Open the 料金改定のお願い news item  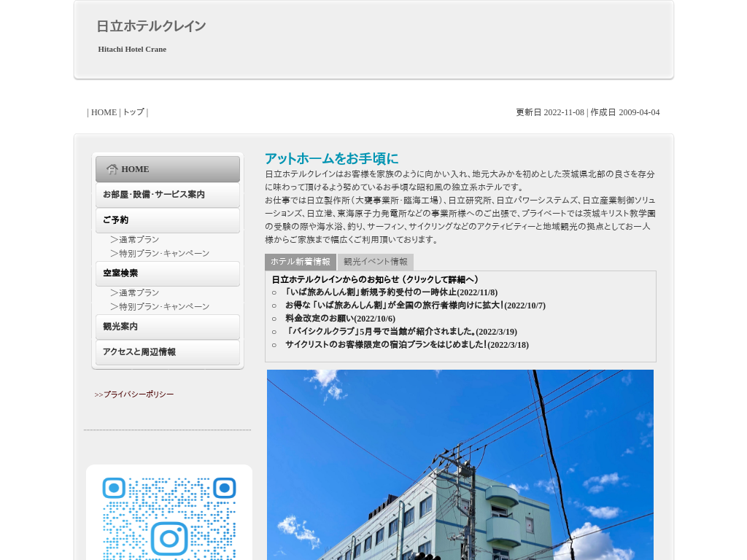tap(340, 319)
